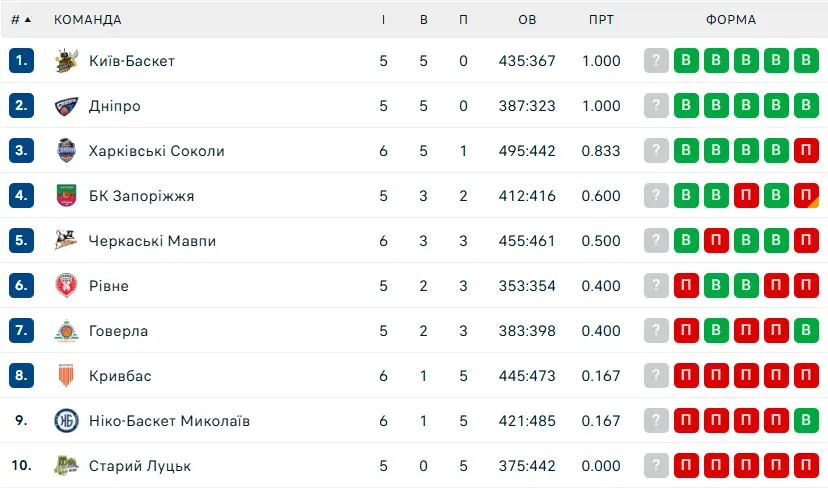
Task: Click the ФОРМА column header
Action: coord(731,20)
